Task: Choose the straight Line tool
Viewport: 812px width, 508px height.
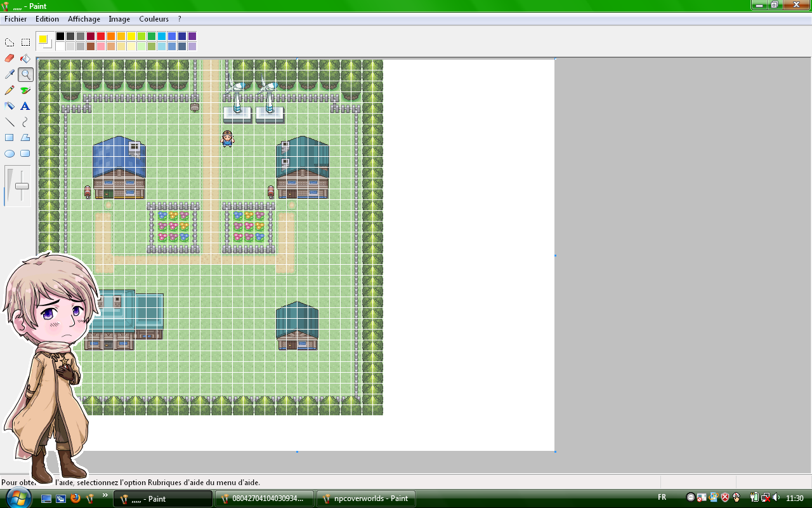Action: coord(10,122)
